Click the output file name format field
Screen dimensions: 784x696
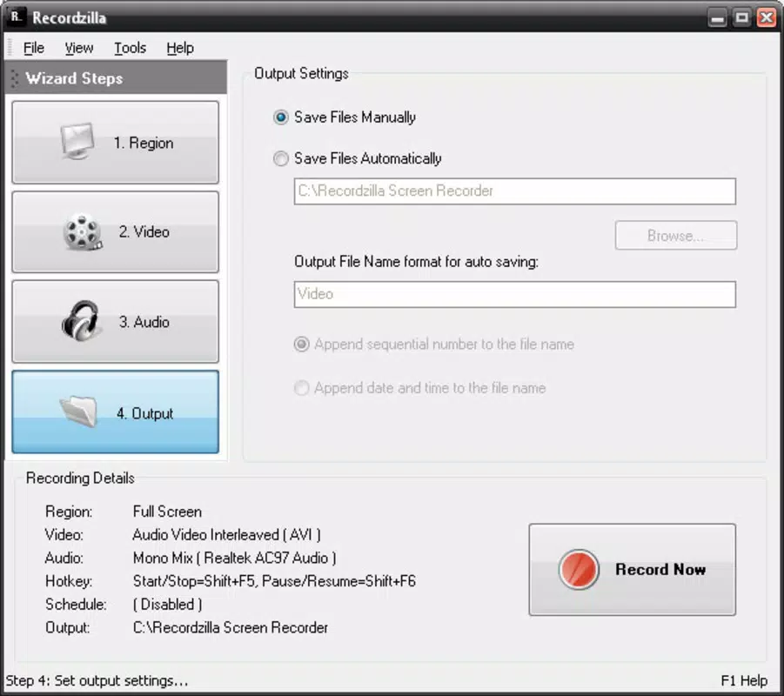(515, 294)
